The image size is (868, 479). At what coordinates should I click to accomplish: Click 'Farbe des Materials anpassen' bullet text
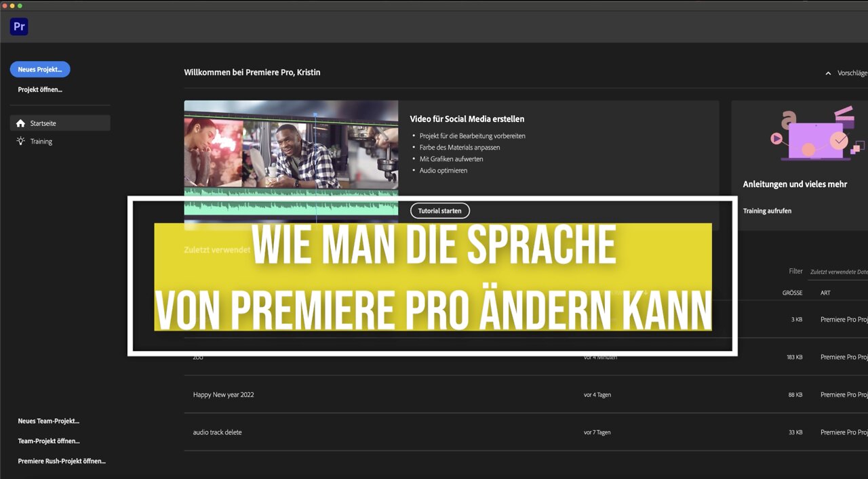460,147
